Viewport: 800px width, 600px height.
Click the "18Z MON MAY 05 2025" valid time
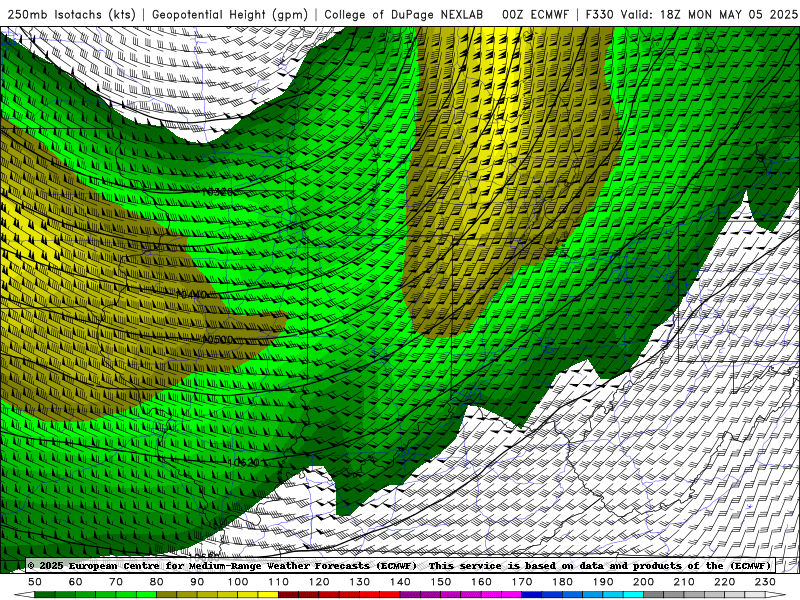click(729, 15)
